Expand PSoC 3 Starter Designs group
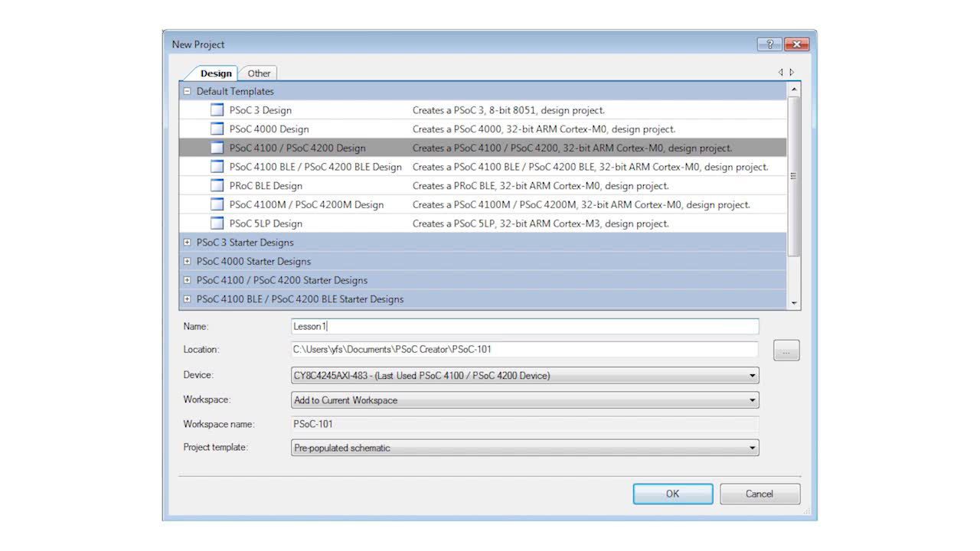The image size is (980, 551). 187,243
